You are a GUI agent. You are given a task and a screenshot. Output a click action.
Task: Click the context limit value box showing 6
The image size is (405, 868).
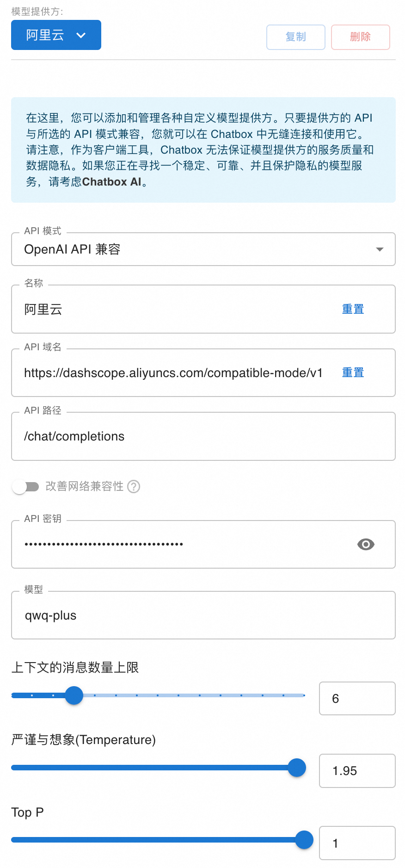357,698
